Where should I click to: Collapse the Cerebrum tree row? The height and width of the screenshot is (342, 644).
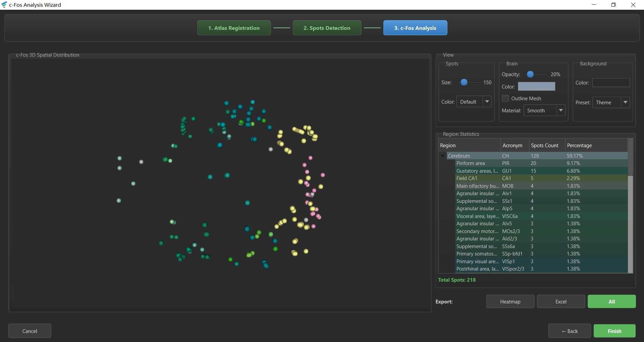[x=442, y=156]
